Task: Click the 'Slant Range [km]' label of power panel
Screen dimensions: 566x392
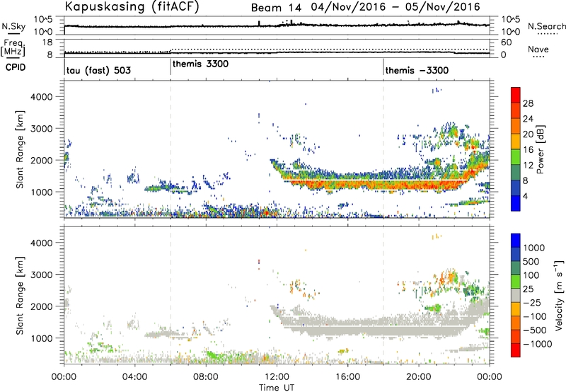Action: (x=20, y=149)
